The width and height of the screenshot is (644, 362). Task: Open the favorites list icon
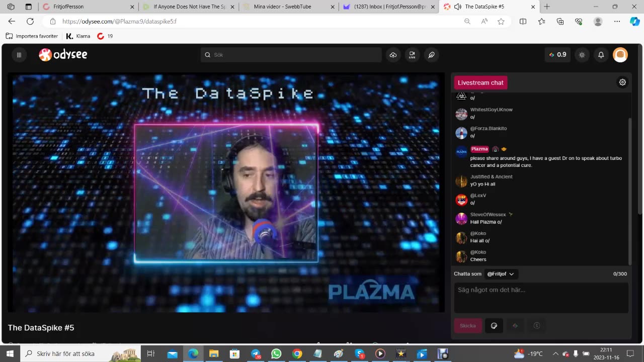pyautogui.click(x=541, y=21)
